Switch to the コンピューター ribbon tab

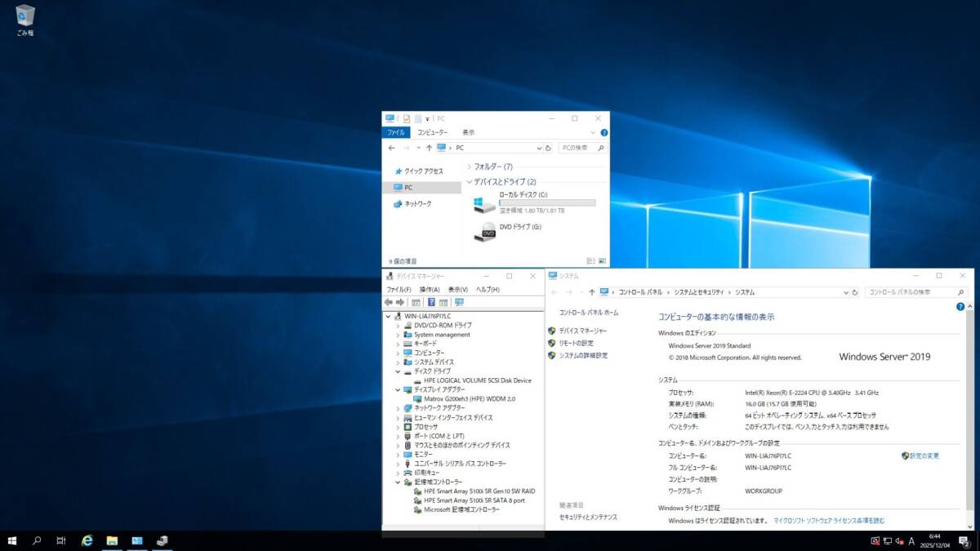[x=432, y=132]
